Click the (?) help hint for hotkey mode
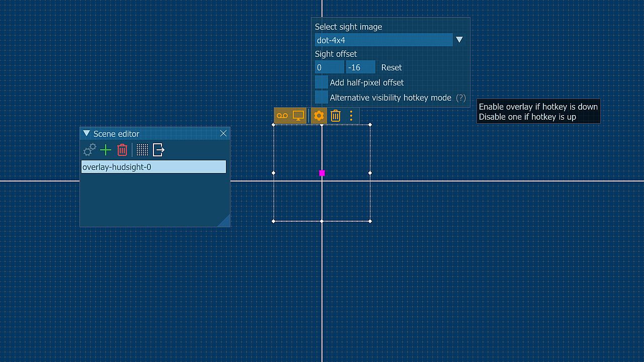This screenshot has width=644, height=362. 461,98
